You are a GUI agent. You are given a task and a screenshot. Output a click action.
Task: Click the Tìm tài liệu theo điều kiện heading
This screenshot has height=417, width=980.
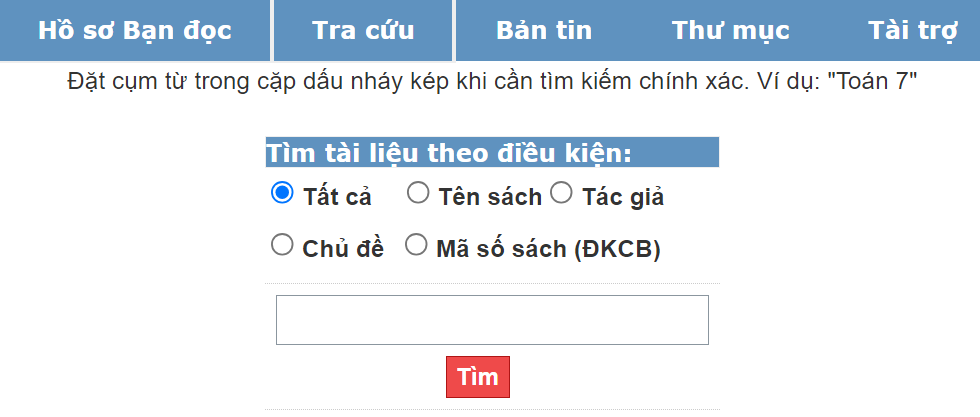[x=449, y=153]
